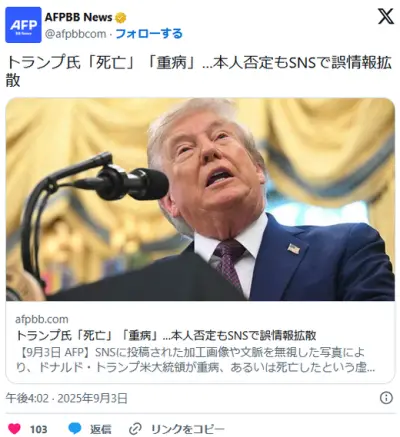Click the @afpbbcom handle

coord(75,34)
